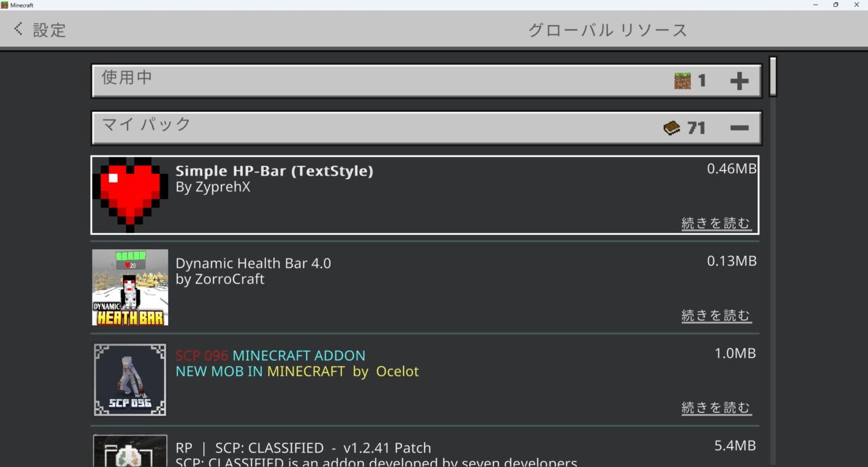Select Dynamic Health Bar 4.0 thumbnail
The width and height of the screenshot is (868, 467).
[x=130, y=287]
